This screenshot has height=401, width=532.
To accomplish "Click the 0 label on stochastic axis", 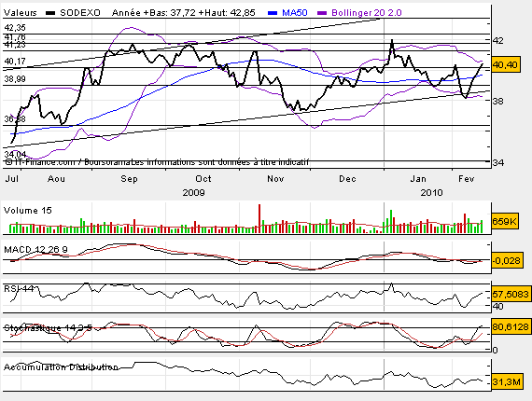I will 495,350.
